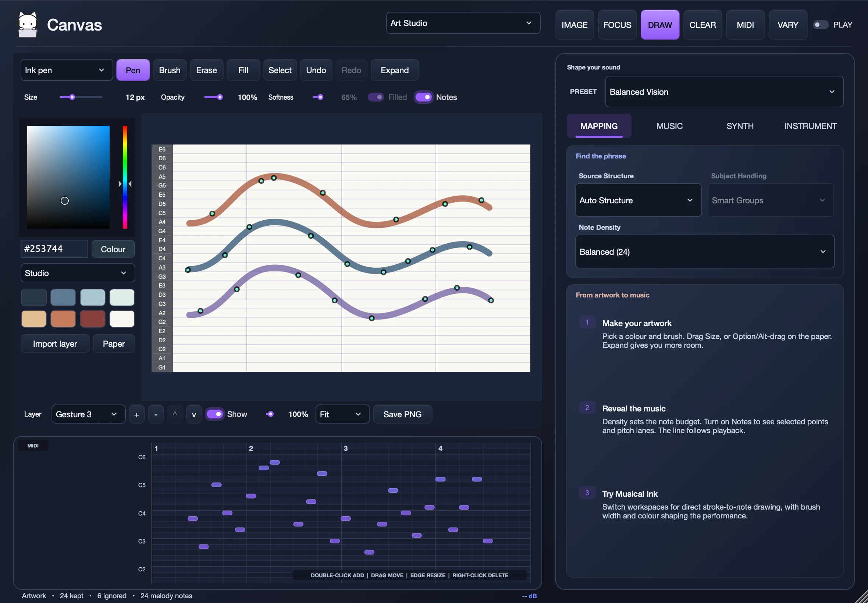Open the Art Studio workspace dropdown
This screenshot has height=603, width=868.
pyautogui.click(x=463, y=23)
